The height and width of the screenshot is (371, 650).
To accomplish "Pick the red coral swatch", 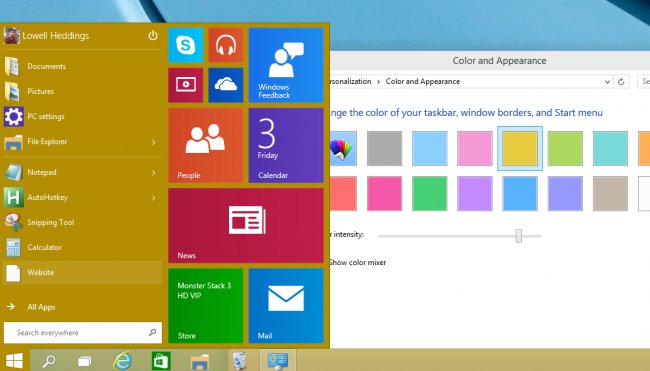I will [343, 194].
